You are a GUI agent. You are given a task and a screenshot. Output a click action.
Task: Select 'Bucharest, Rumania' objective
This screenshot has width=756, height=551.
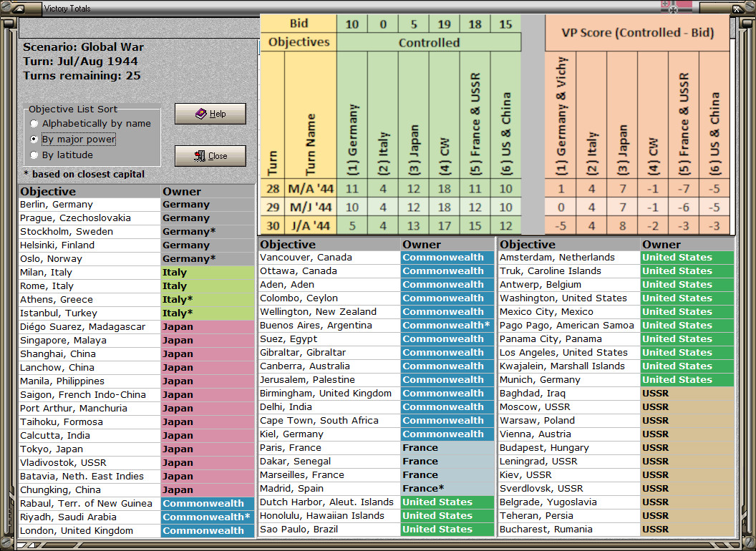click(x=569, y=530)
